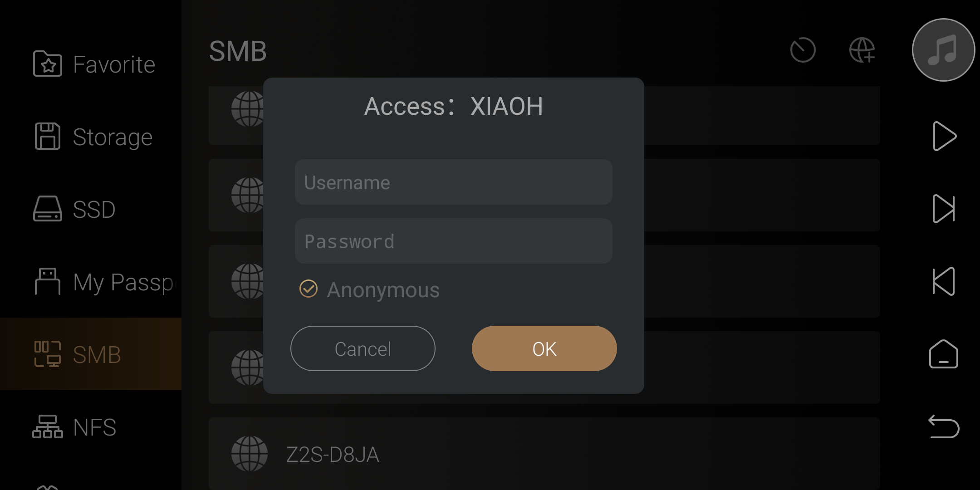This screenshot has height=490, width=980.
Task: Tap the back arrow icon
Action: [x=944, y=426]
